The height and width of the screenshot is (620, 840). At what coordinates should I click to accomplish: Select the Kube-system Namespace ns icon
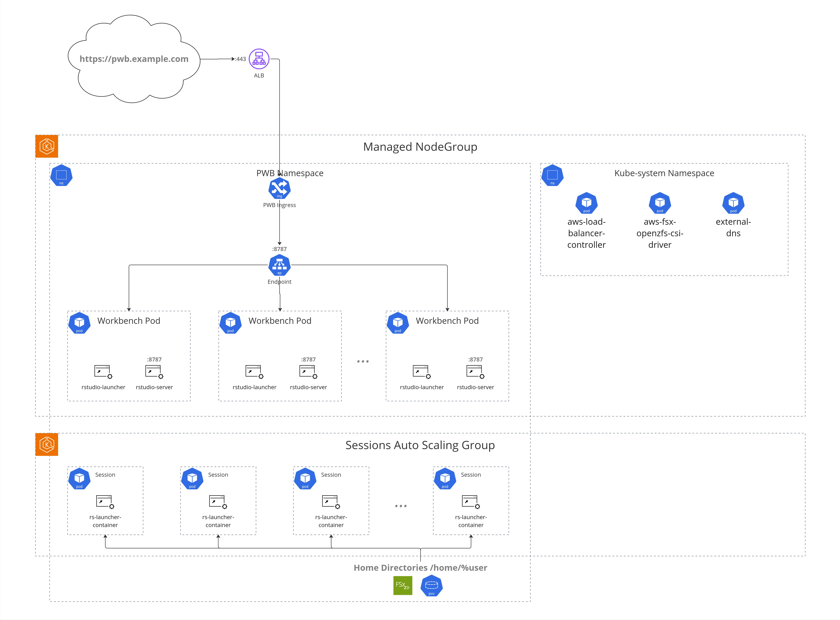pyautogui.click(x=552, y=175)
